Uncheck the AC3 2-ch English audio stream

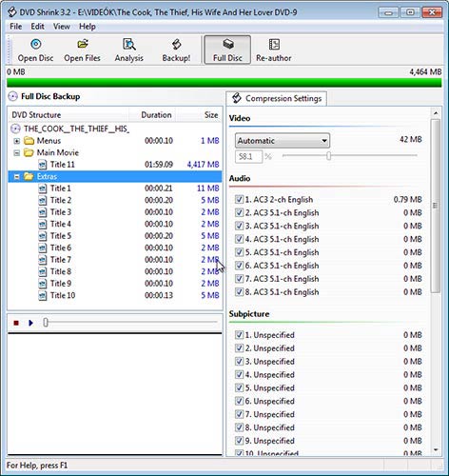pyautogui.click(x=239, y=199)
